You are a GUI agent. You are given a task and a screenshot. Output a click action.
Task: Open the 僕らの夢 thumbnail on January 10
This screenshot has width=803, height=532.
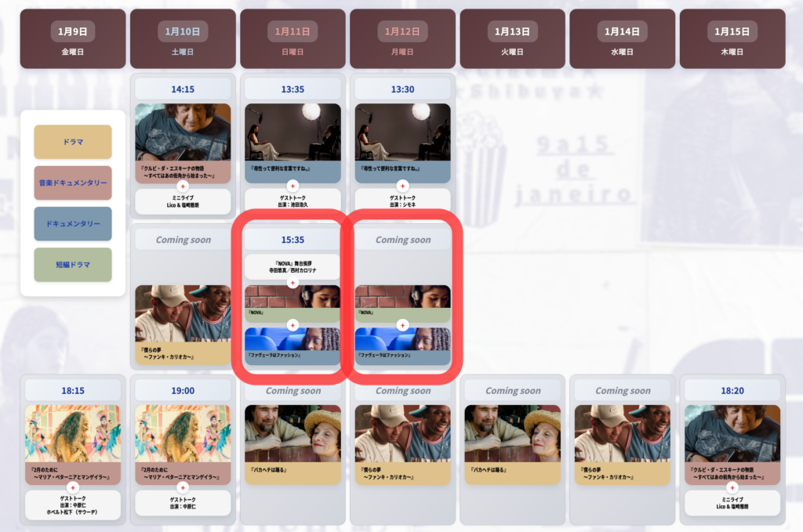click(183, 313)
